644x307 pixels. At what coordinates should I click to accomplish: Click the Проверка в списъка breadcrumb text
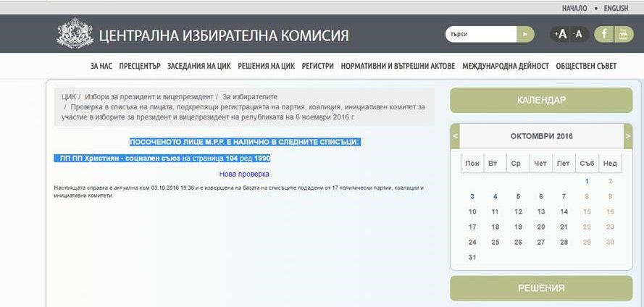(244, 112)
